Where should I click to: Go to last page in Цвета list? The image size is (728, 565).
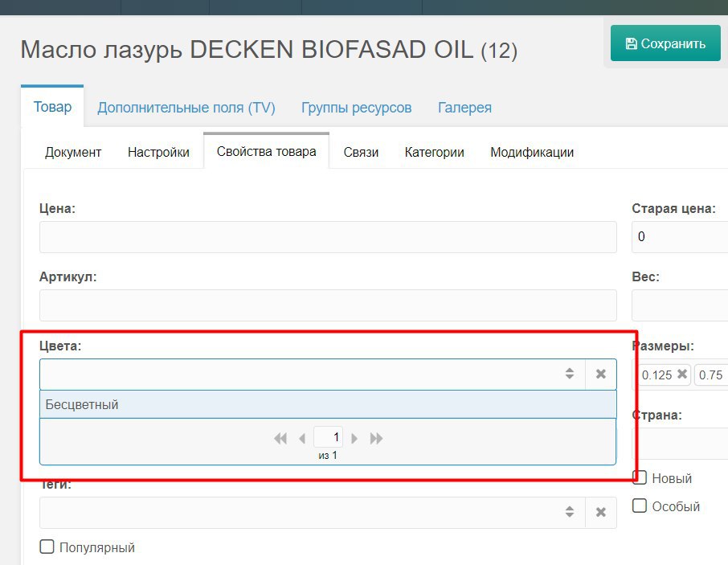pyautogui.click(x=376, y=438)
